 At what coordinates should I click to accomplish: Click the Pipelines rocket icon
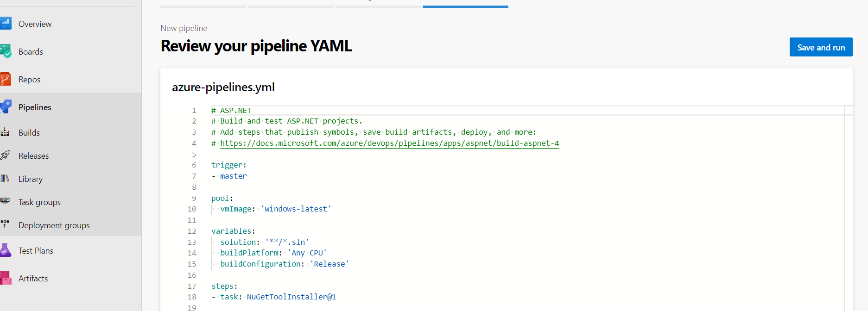[x=6, y=107]
